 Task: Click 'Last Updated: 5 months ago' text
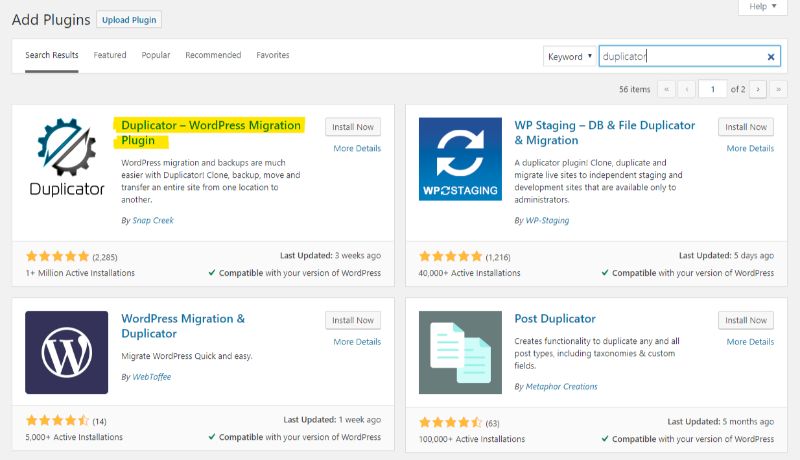coord(720,422)
